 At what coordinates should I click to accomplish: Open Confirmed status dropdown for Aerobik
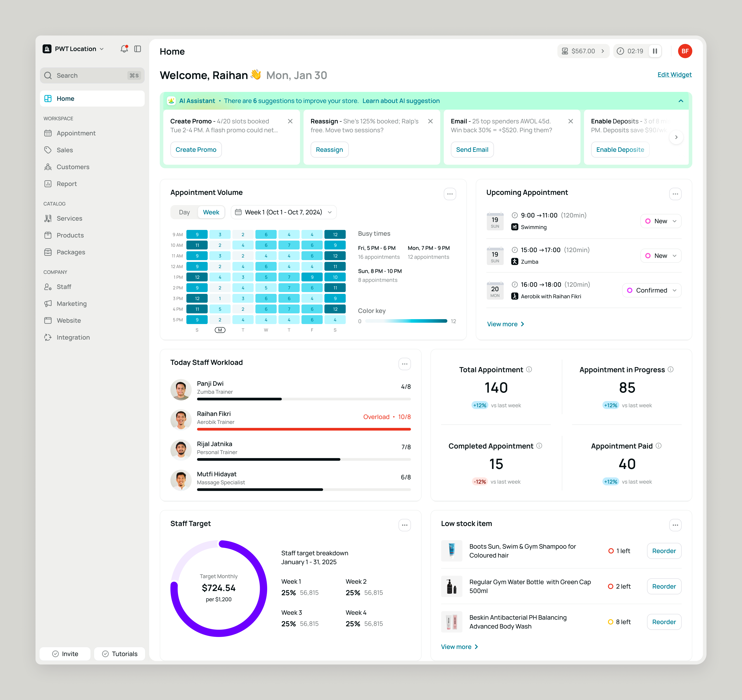[x=651, y=291]
